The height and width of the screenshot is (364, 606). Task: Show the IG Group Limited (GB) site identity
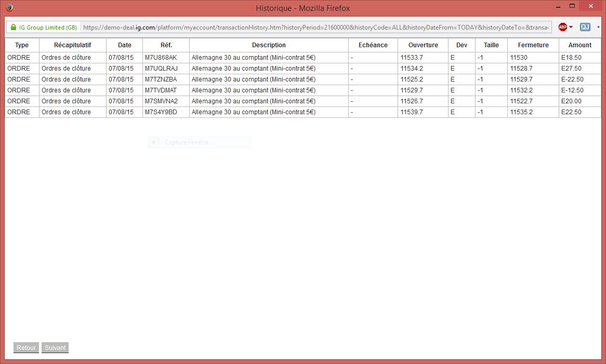pos(48,28)
